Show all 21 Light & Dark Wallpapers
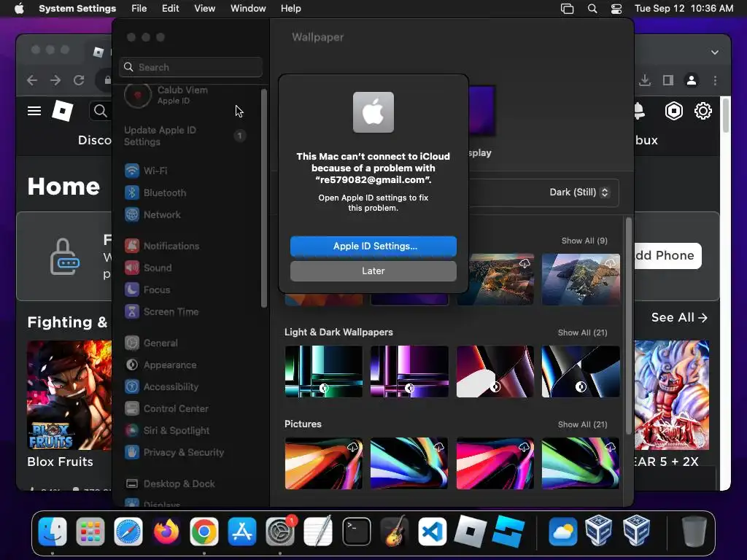This screenshot has height=560, width=747. [x=582, y=332]
